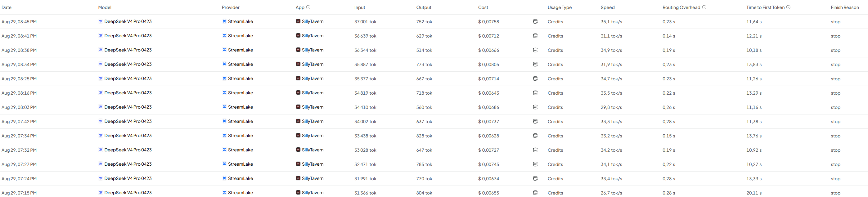The height and width of the screenshot is (197, 868).
Task: Click the info icon next to App header
Action: tap(308, 7)
